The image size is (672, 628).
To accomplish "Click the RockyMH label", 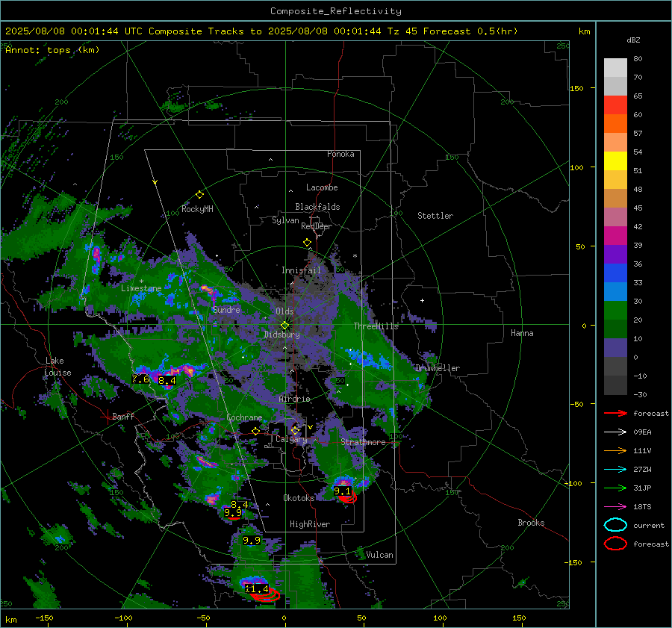I will (x=197, y=209).
